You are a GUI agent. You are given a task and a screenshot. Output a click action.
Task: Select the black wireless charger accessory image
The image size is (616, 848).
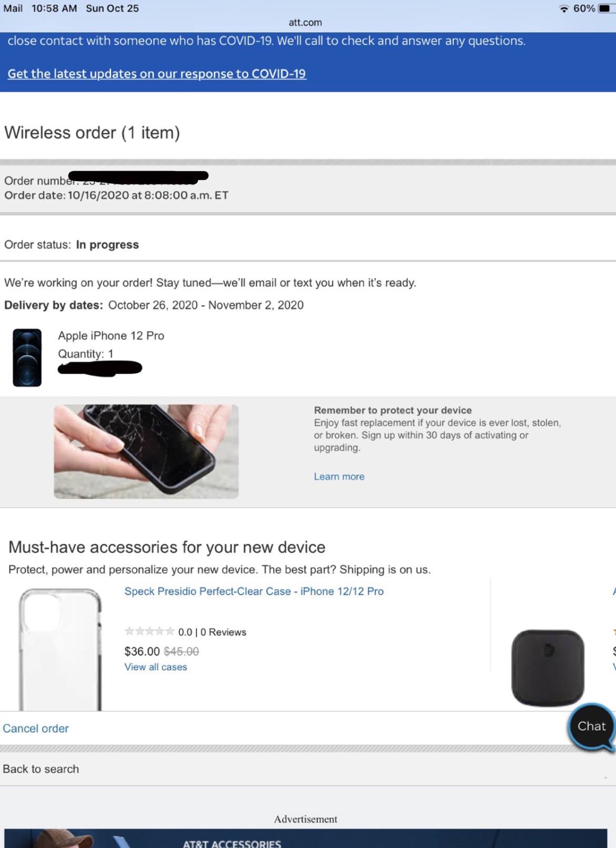pos(548,667)
